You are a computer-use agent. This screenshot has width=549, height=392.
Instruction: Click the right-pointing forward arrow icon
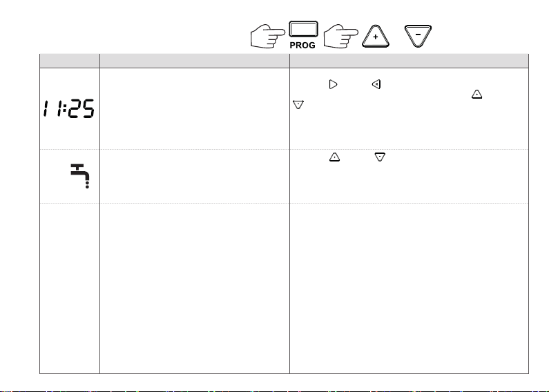(334, 85)
